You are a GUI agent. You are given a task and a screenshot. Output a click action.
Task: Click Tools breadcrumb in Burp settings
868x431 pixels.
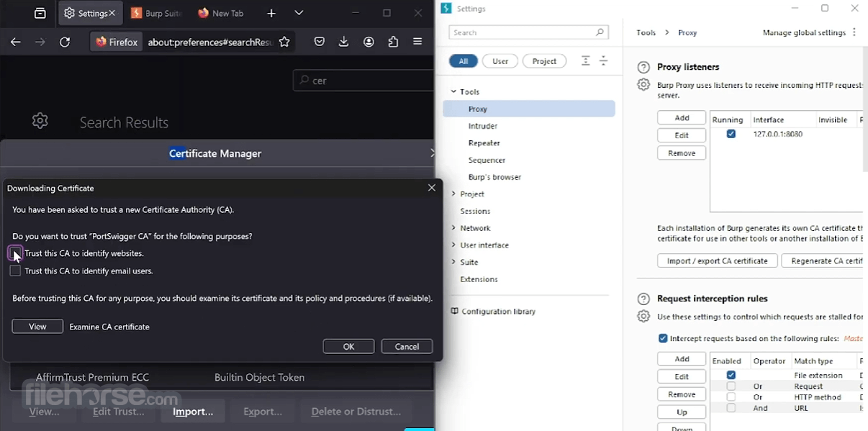(x=646, y=32)
